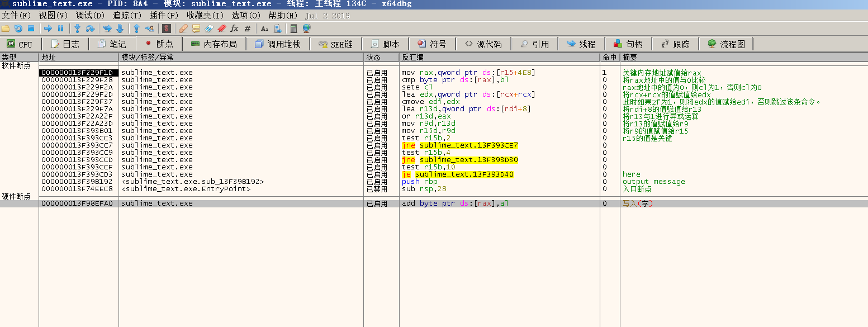Click the jne sublime_text.13F393CE7 instruction
868x327 pixels.
point(460,145)
